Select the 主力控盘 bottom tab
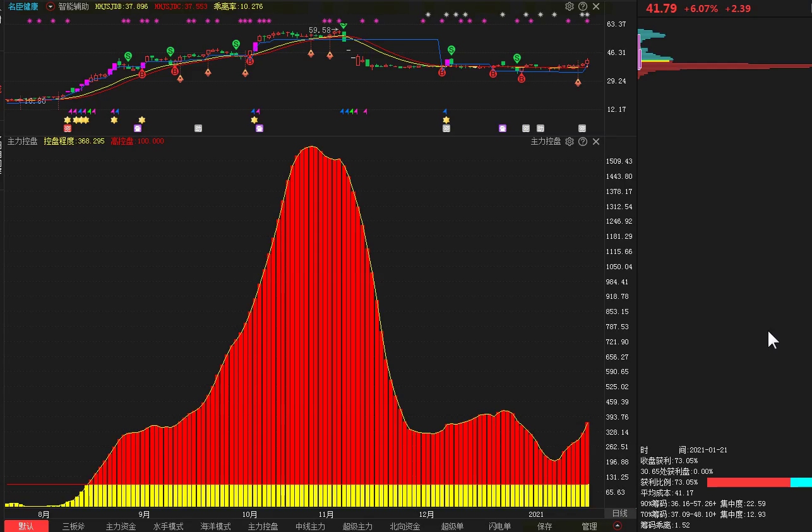 (263, 526)
